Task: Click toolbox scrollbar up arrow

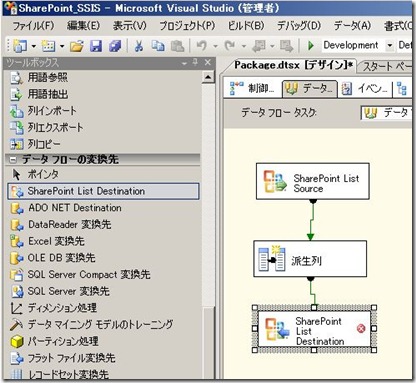Action: [x=208, y=78]
